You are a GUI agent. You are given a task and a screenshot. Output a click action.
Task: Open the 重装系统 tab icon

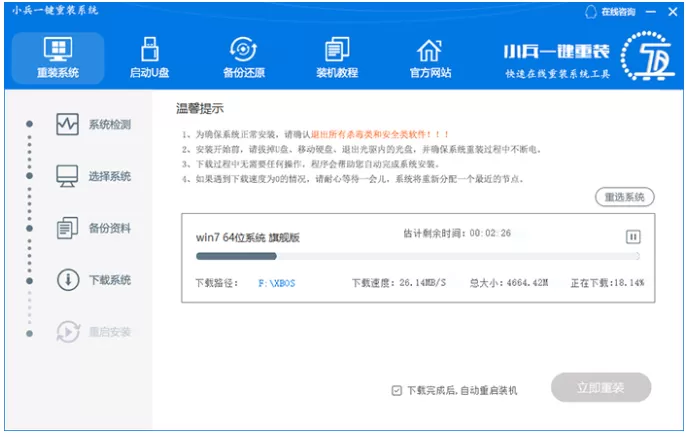point(58,49)
